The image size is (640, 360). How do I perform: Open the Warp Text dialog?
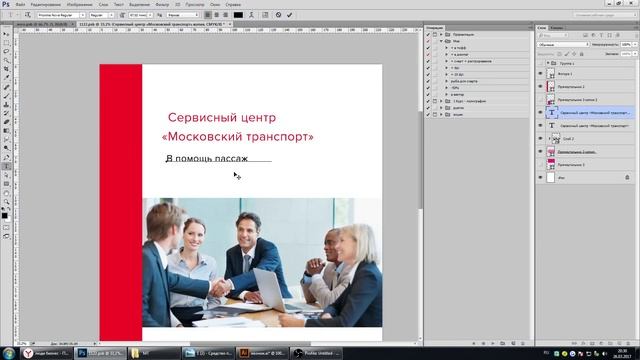(x=251, y=15)
